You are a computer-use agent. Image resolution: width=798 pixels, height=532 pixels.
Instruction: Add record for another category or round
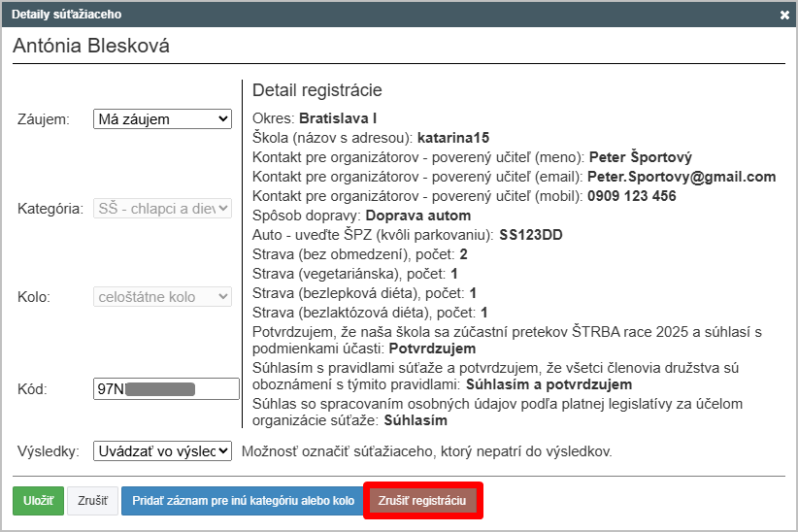(x=243, y=501)
